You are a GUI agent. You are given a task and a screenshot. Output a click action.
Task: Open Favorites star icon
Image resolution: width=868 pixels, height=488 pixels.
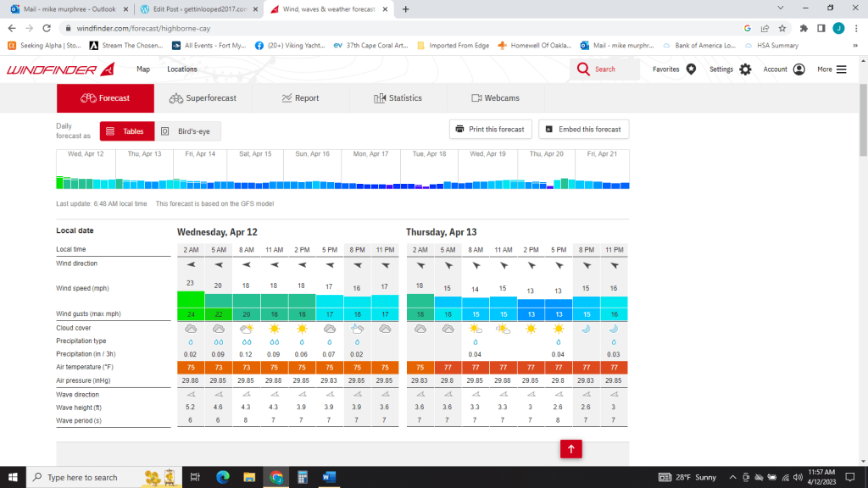[x=691, y=69]
